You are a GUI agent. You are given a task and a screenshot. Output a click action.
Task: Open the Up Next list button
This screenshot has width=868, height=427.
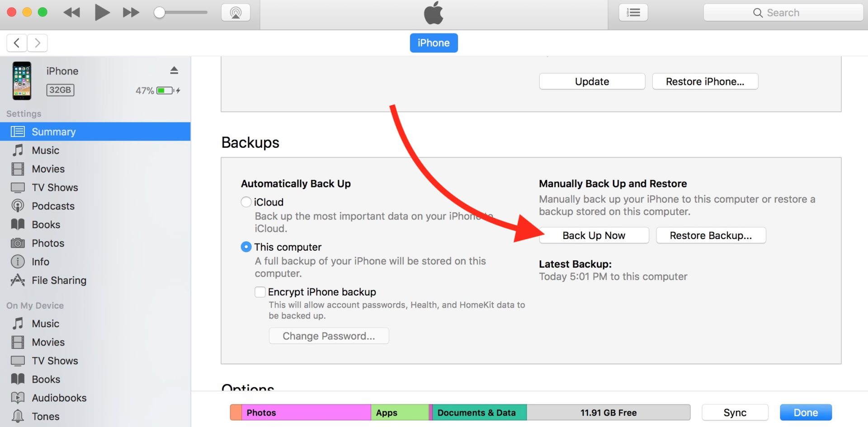click(x=633, y=12)
